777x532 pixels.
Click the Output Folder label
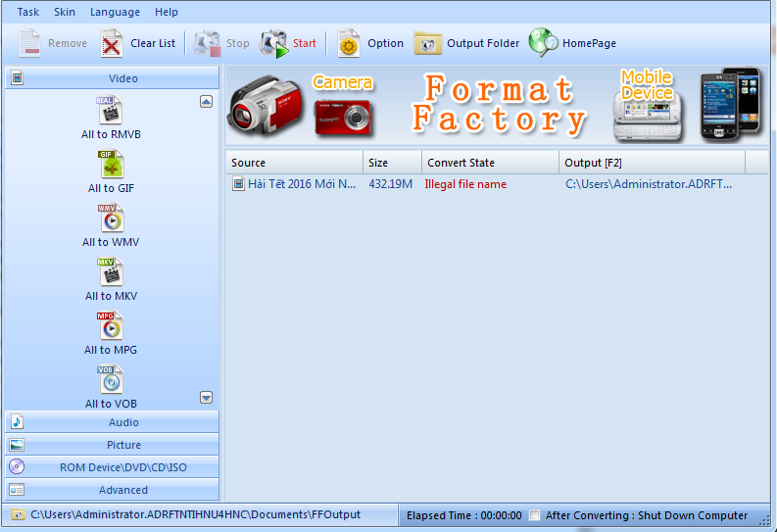[x=483, y=43]
